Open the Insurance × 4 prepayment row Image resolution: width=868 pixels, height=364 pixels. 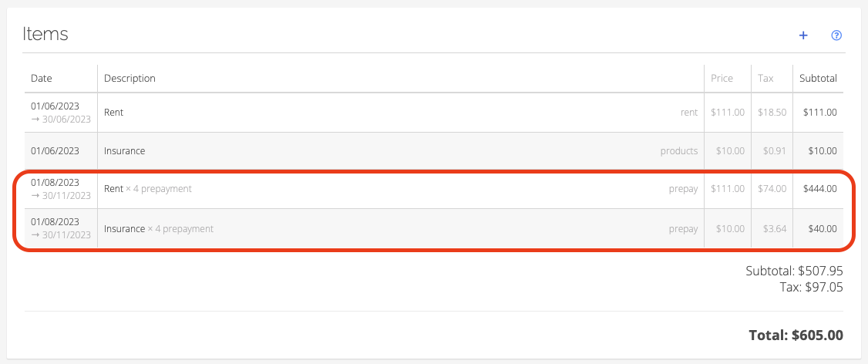coord(433,228)
